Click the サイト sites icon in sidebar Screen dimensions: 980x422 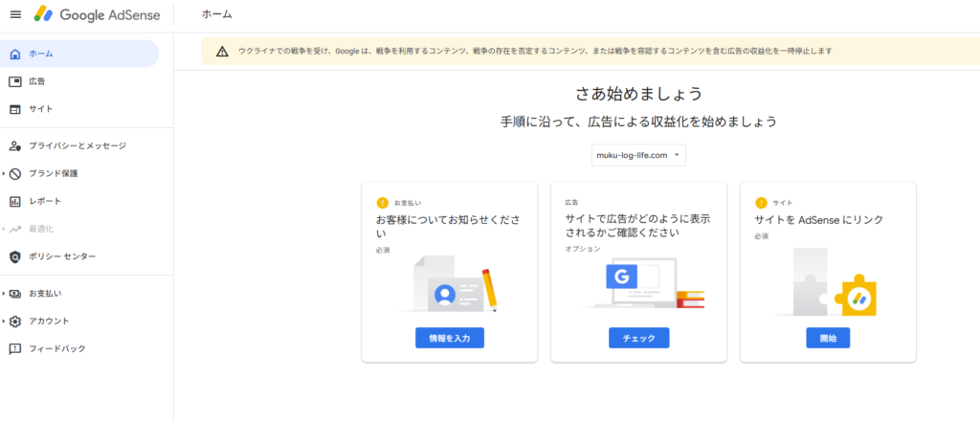click(x=15, y=109)
